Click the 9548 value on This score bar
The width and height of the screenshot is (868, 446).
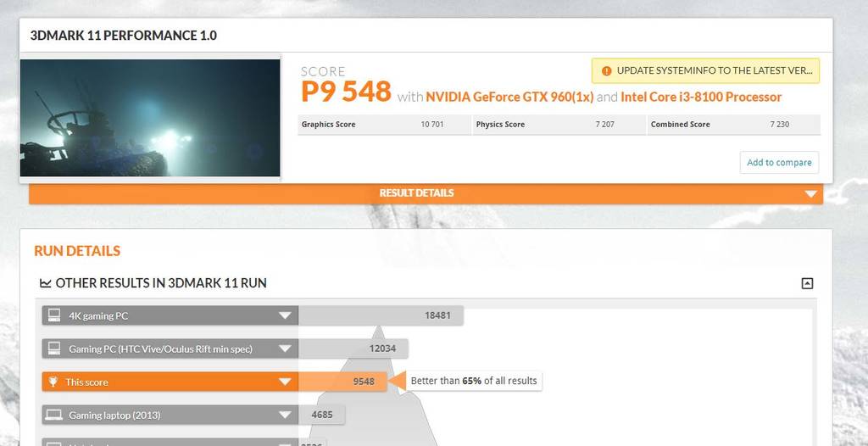[x=364, y=382]
